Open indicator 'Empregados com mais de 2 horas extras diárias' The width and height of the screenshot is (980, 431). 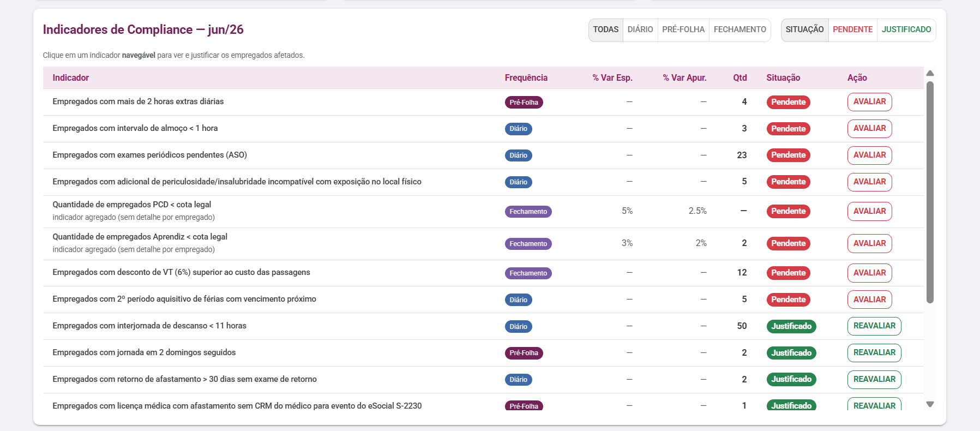pos(138,101)
